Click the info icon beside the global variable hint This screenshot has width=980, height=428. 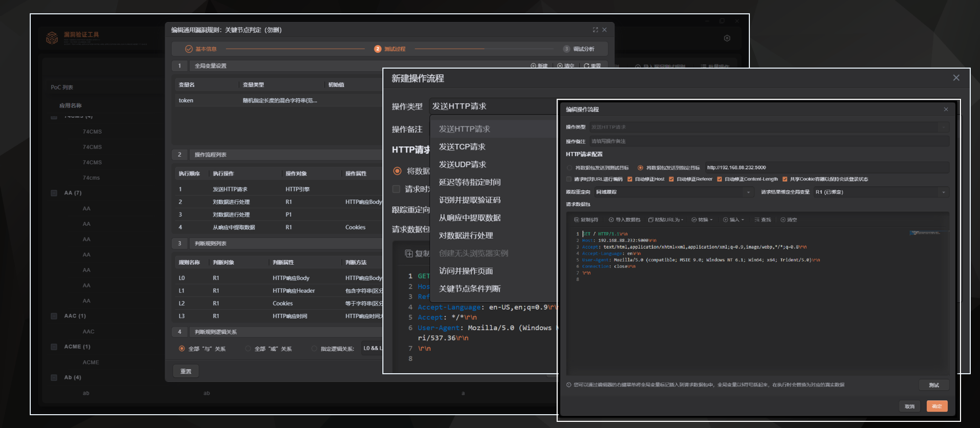pos(569,385)
